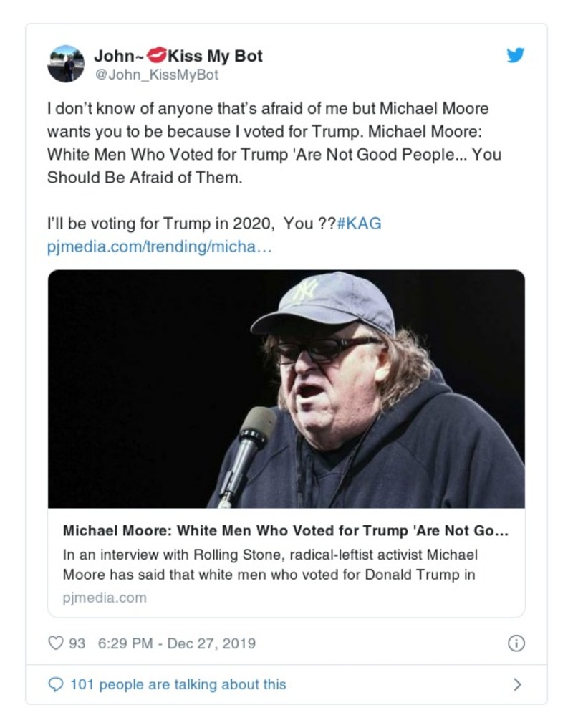Click the Twitter bird logo
Image resolution: width=573 pixels, height=728 pixels.
pyautogui.click(x=516, y=54)
